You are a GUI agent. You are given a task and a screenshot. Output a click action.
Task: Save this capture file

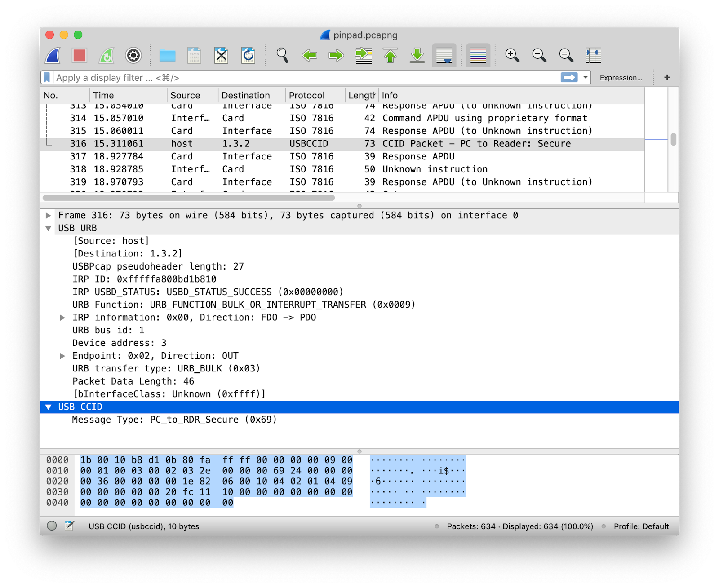click(194, 56)
